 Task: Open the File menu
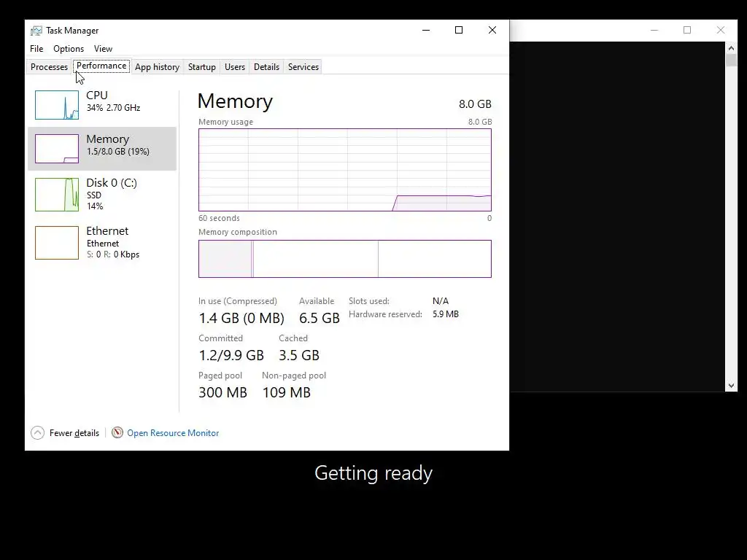click(36, 49)
